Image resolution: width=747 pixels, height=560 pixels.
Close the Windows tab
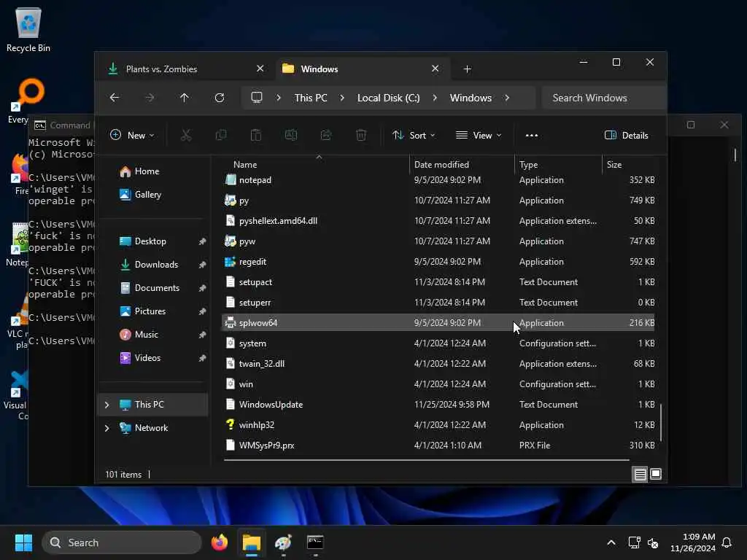tap(435, 69)
